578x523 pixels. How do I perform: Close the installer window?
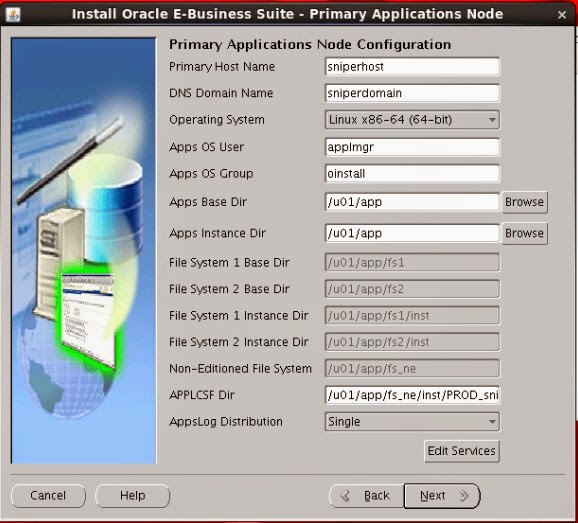point(562,15)
